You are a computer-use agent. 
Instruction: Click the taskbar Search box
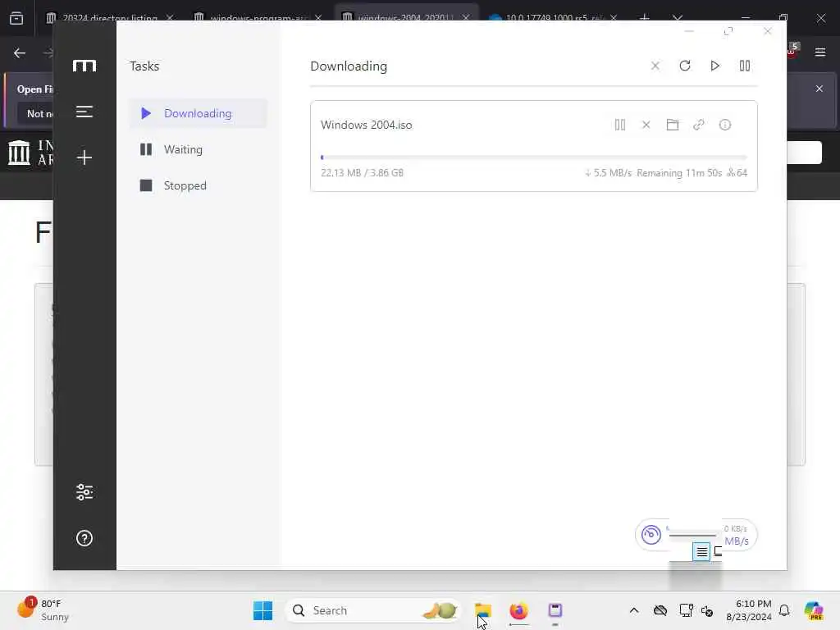[373, 610]
